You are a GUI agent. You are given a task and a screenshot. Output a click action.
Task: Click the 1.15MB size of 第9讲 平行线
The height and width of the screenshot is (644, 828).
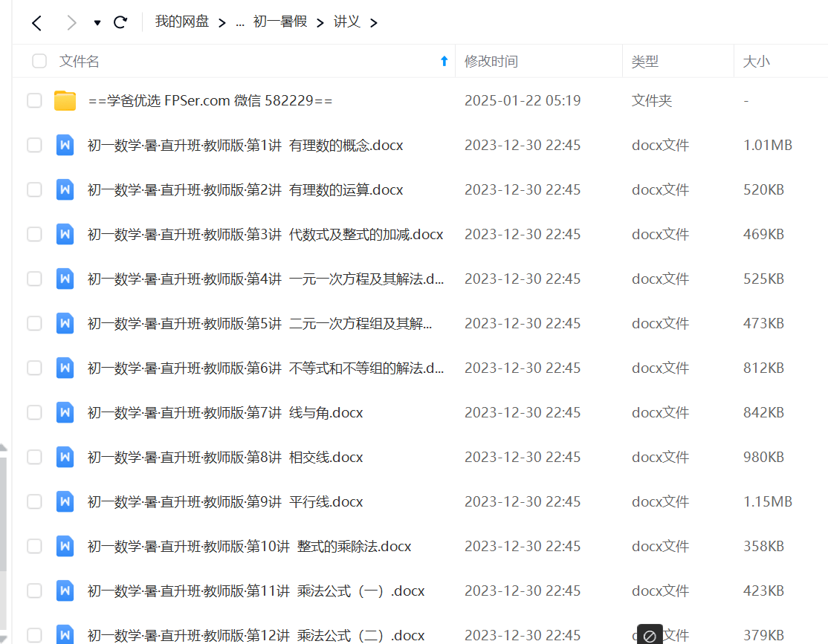(x=768, y=502)
